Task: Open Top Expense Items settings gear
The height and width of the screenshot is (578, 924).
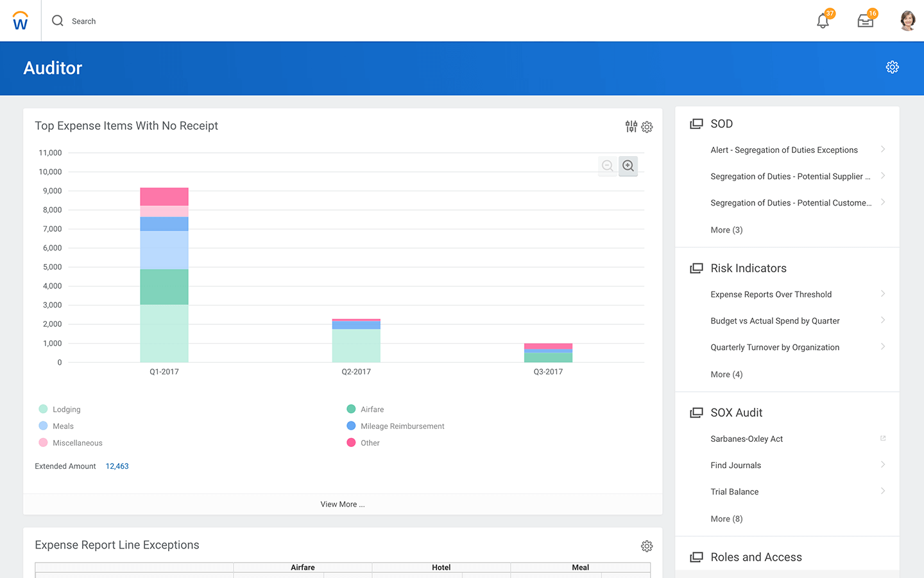Action: (x=647, y=127)
